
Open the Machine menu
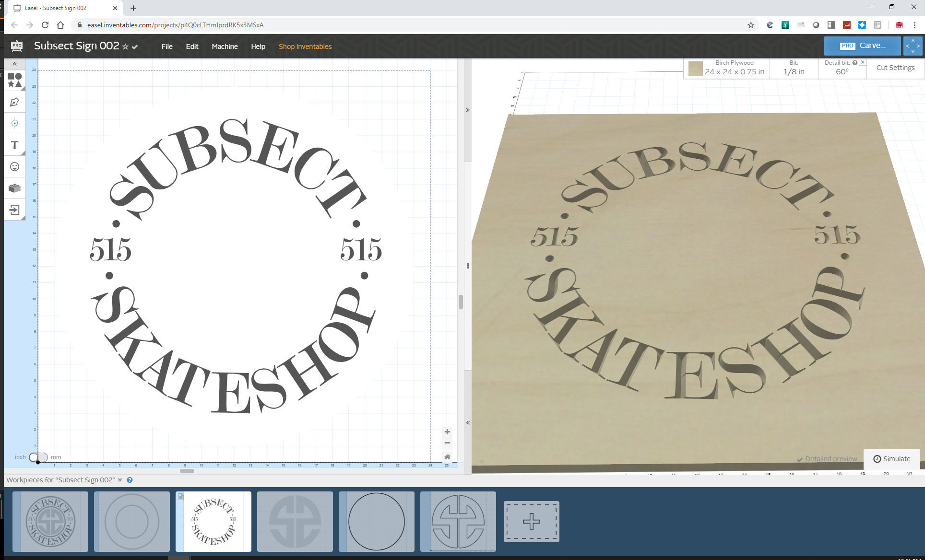tap(225, 47)
